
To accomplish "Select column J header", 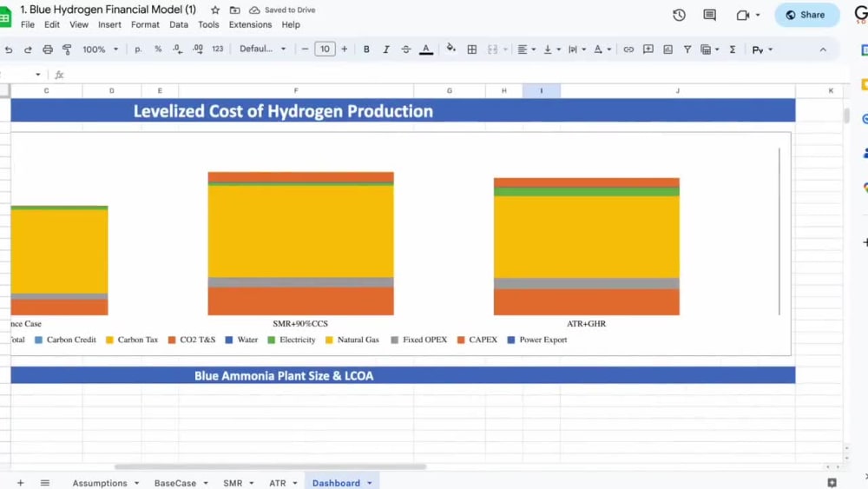I will pos(678,90).
